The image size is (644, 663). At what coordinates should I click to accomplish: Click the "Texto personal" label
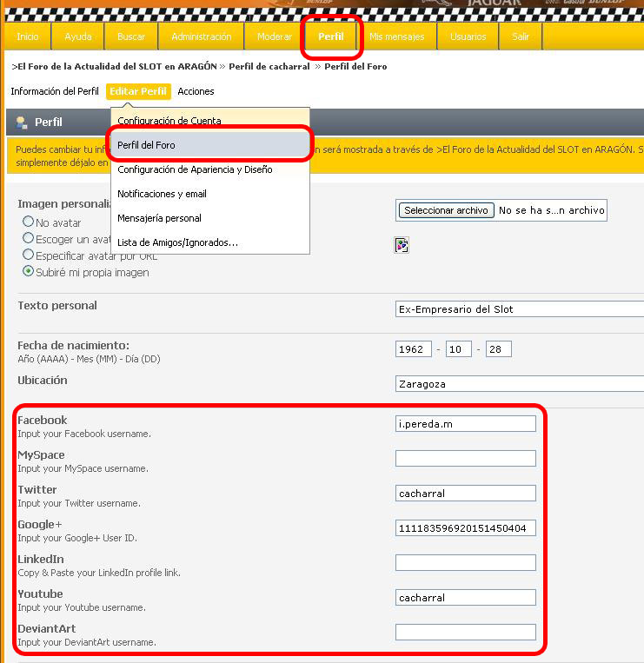tap(57, 305)
